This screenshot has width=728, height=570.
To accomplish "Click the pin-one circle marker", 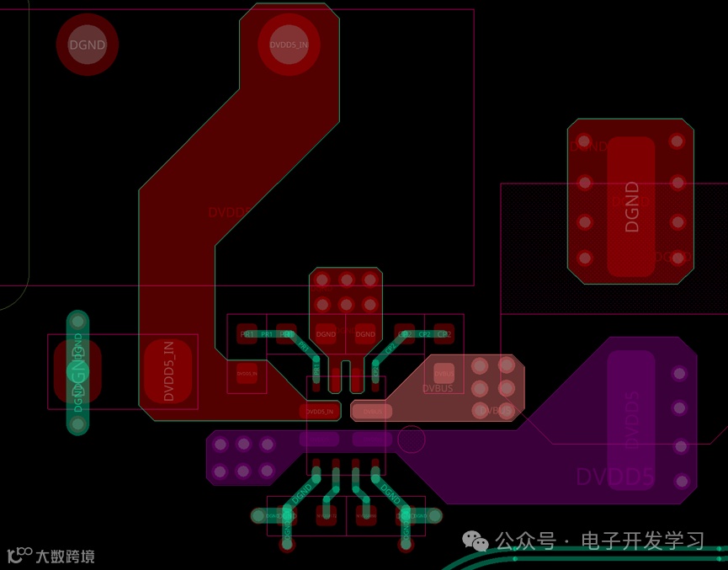I will click(411, 439).
